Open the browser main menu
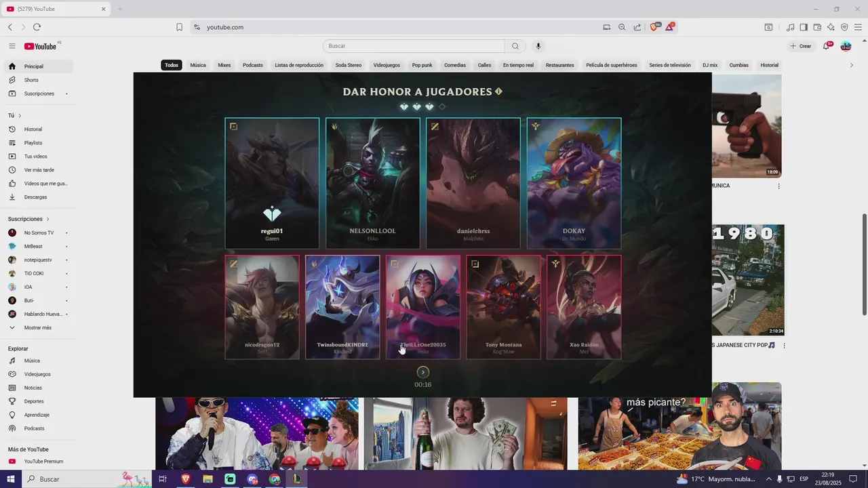This screenshot has width=868, height=488. pos(858,27)
